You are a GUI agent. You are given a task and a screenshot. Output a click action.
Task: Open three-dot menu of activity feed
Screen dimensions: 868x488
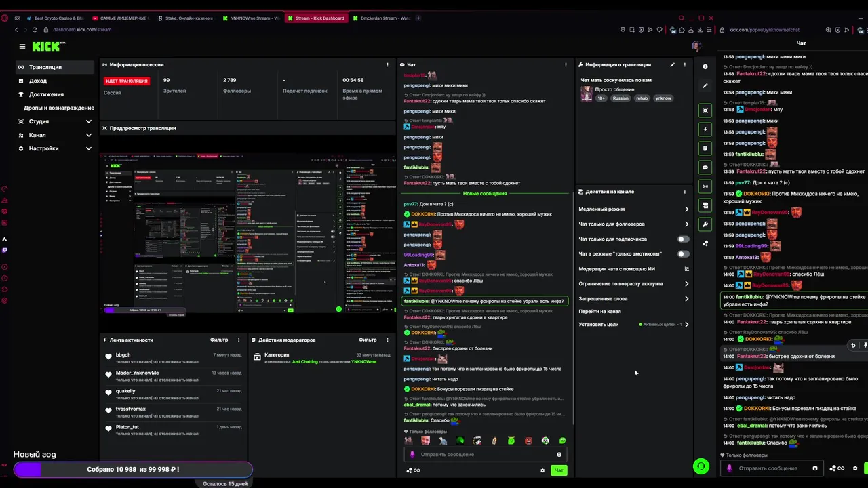239,340
